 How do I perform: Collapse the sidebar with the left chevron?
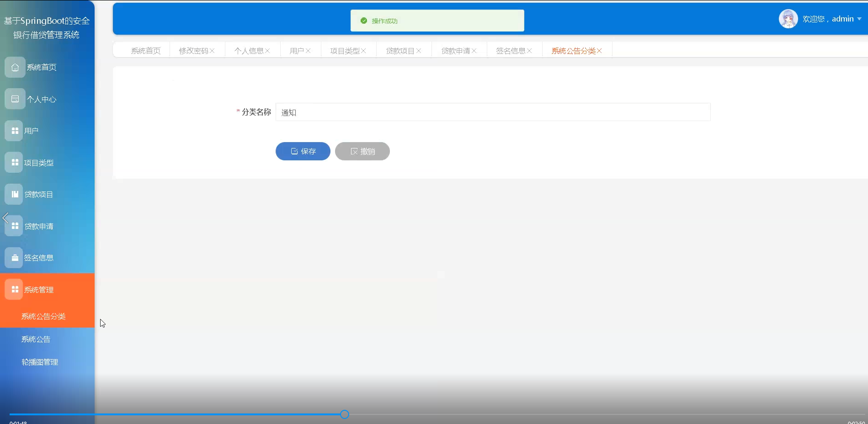[x=5, y=218]
